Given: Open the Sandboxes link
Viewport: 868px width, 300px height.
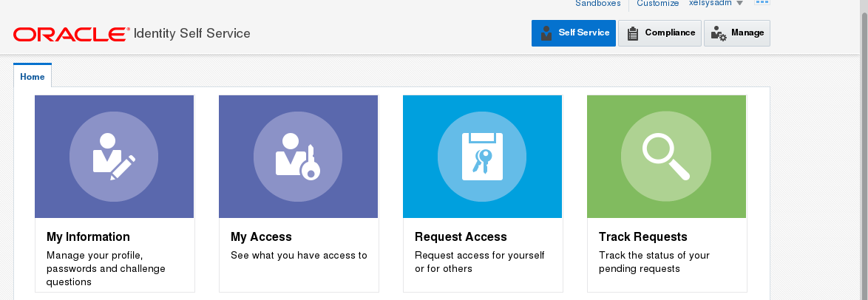Looking at the screenshot, I should (598, 4).
